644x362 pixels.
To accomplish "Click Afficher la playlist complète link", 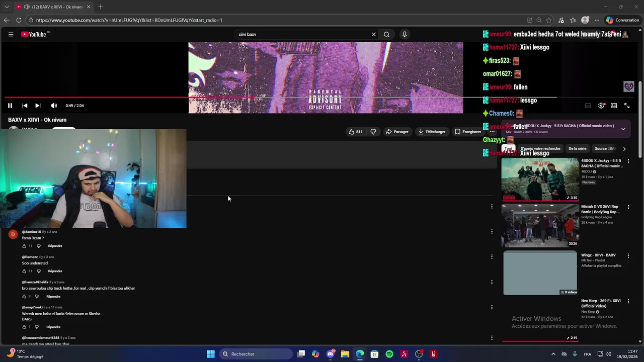I will 601,265.
